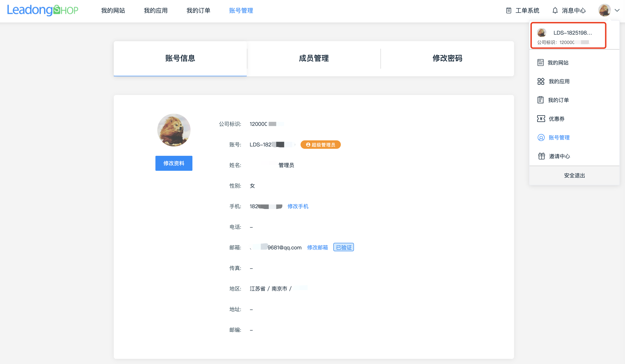Switch to the 成员管理 tab
The width and height of the screenshot is (625, 364).
pyautogui.click(x=314, y=58)
